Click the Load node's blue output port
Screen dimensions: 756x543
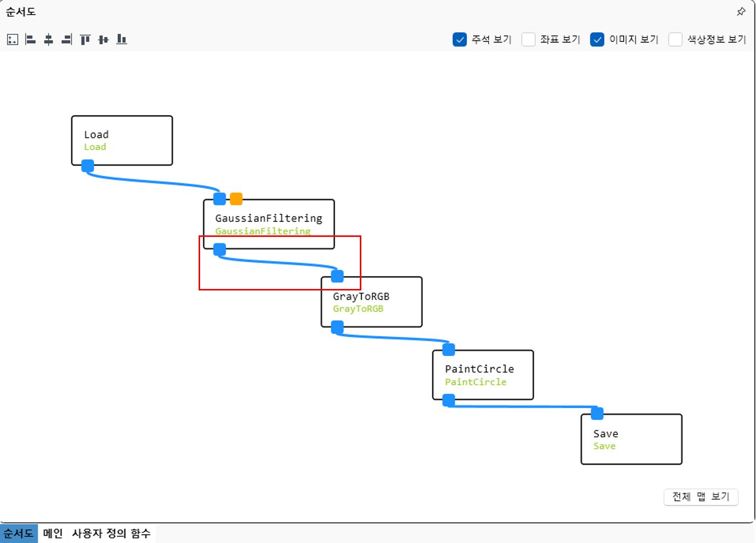(x=88, y=166)
